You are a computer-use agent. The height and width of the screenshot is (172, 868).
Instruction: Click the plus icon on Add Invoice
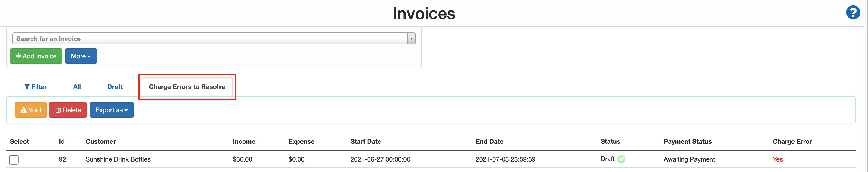click(x=18, y=56)
